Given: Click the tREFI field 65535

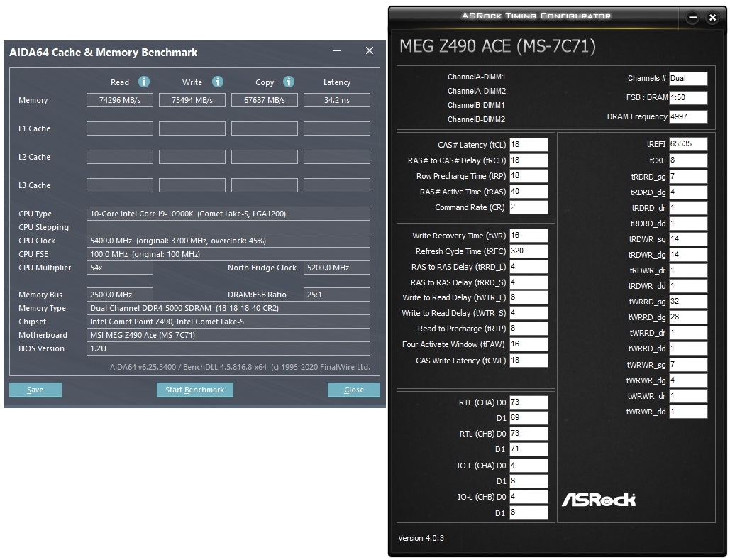Looking at the screenshot, I should (688, 144).
